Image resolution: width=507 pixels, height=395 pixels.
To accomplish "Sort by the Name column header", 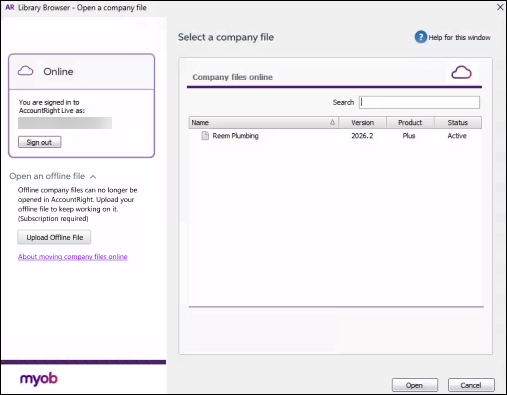I will 264,122.
